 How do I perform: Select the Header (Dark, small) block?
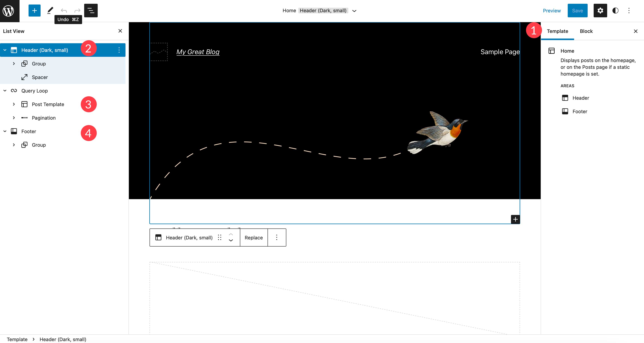(x=45, y=50)
